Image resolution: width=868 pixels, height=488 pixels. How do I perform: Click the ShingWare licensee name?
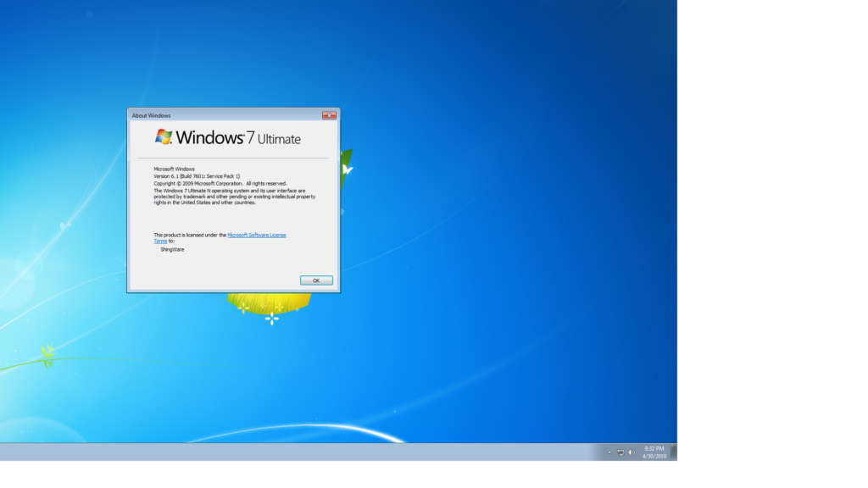point(172,249)
